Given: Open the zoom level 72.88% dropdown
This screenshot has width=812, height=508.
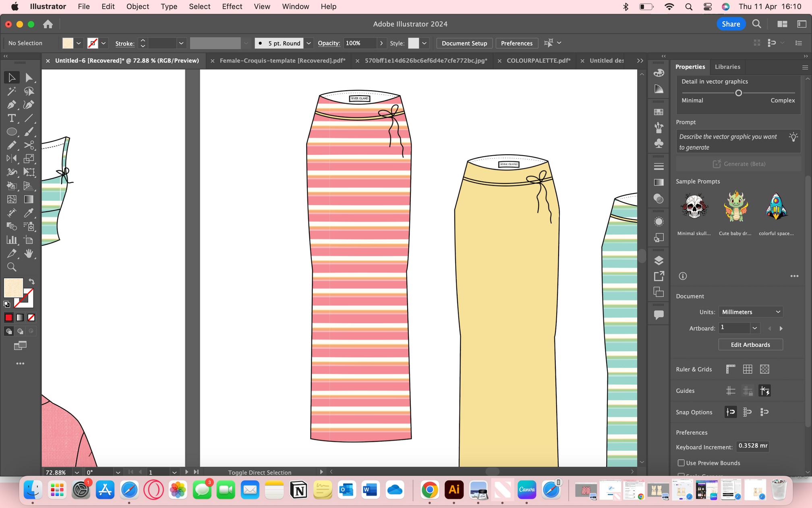Looking at the screenshot, I should (77, 472).
